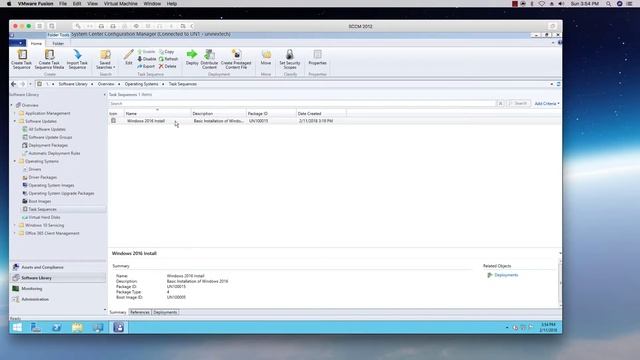This screenshot has height=360, width=640.
Task: Click Delete red X in ribbon
Action: point(168,66)
